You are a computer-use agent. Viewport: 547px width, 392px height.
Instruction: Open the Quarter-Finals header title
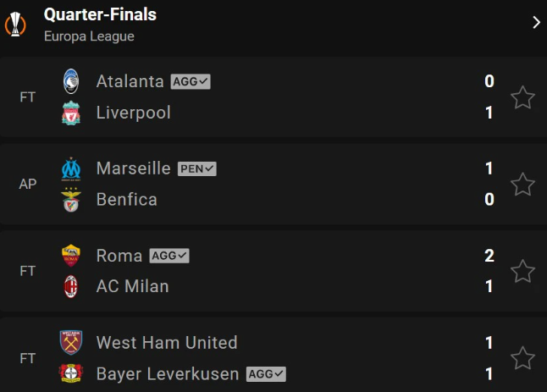[100, 15]
